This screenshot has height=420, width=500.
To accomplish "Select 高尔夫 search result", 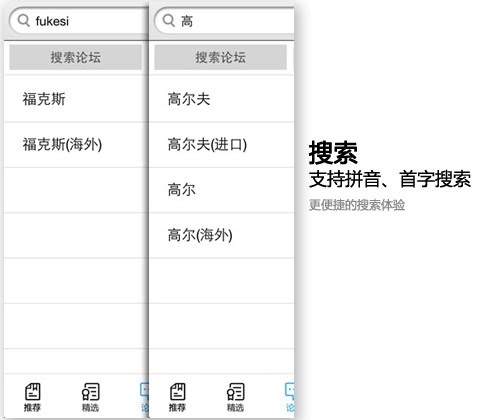I will (221, 99).
